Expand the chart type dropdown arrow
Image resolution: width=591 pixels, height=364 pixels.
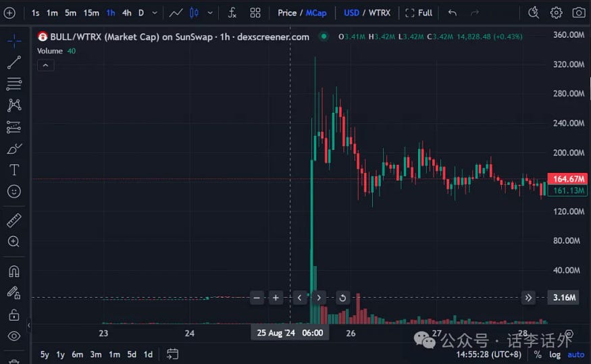coord(210,13)
